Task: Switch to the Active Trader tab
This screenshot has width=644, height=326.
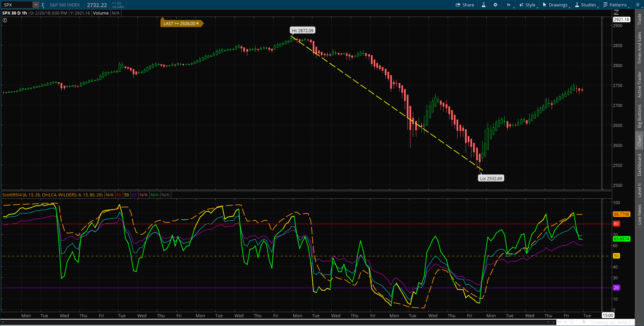Action: coord(639,84)
